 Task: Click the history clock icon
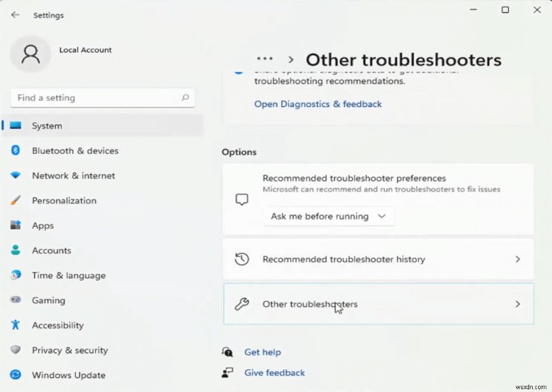(242, 259)
